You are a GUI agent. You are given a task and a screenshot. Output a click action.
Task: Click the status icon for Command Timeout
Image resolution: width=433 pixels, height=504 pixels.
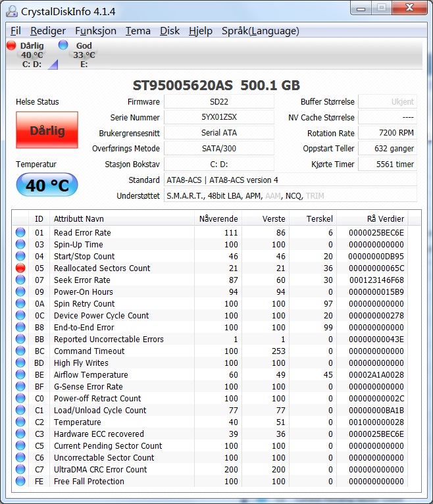click(x=20, y=351)
